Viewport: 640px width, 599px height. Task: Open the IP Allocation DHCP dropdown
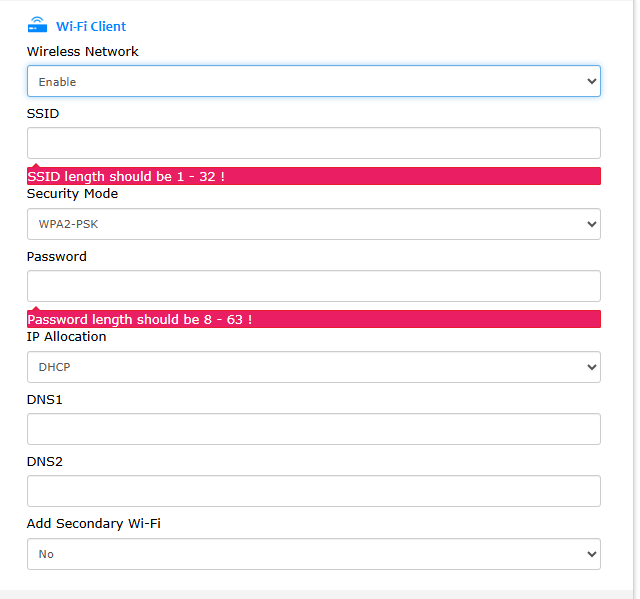tap(313, 367)
